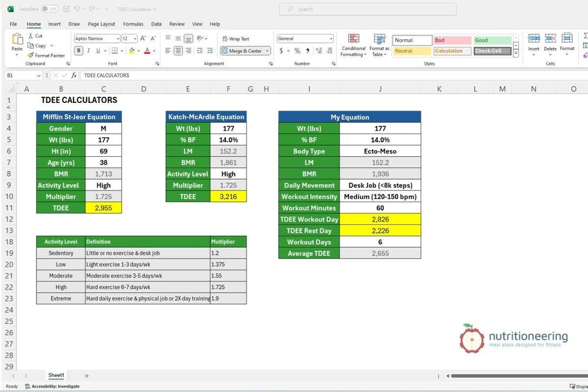Viewport: 588px width, 392px height.
Task: Open the Review menu tab
Action: [177, 24]
